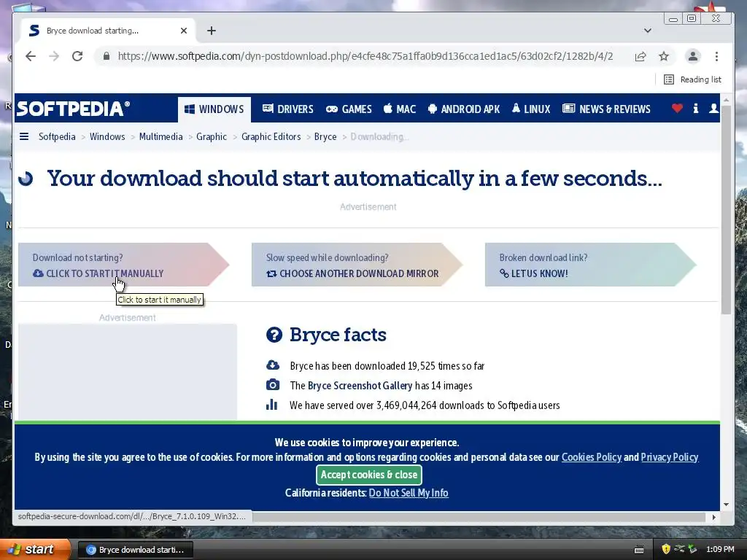The image size is (747, 560).
Task: Click horizontal scrollbar right arrow
Action: (713, 517)
